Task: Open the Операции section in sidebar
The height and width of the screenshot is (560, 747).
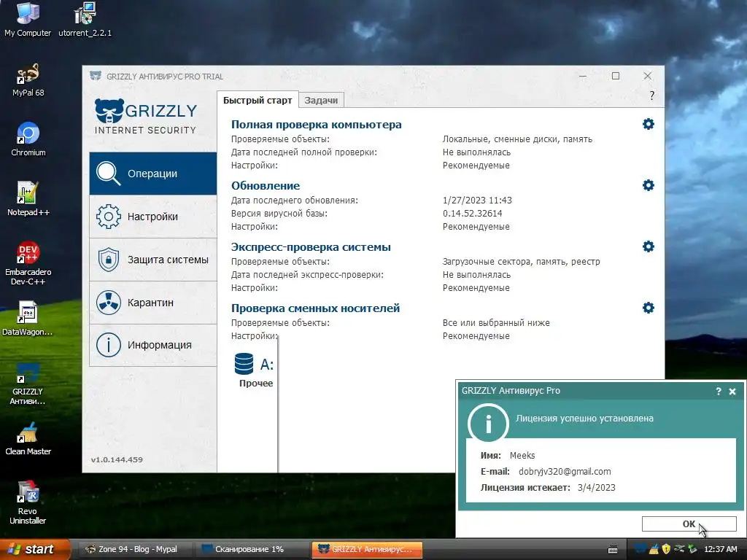Action: (x=153, y=174)
